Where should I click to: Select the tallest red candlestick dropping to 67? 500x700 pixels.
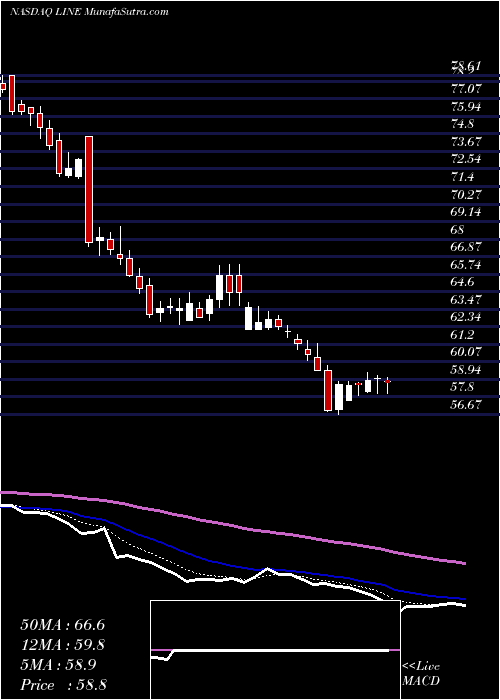(89, 190)
